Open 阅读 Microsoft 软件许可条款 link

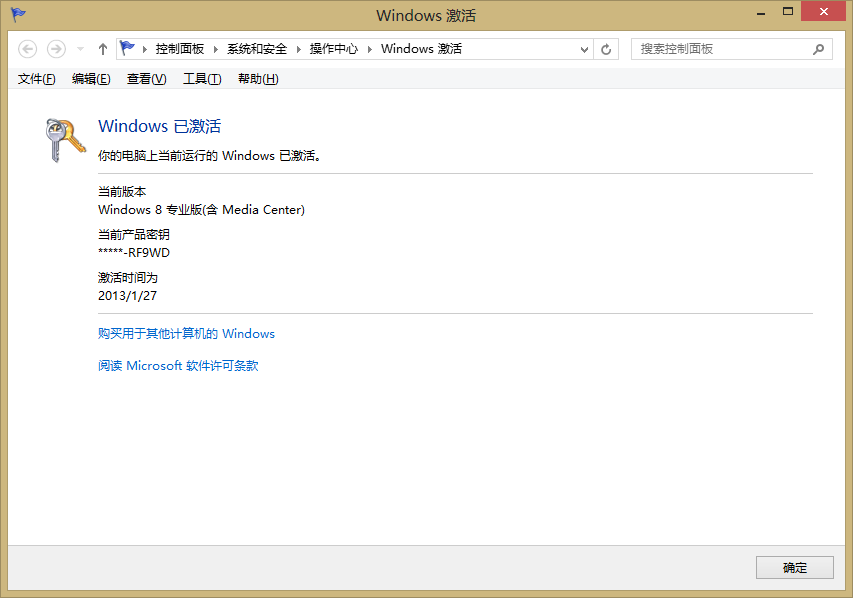(178, 366)
